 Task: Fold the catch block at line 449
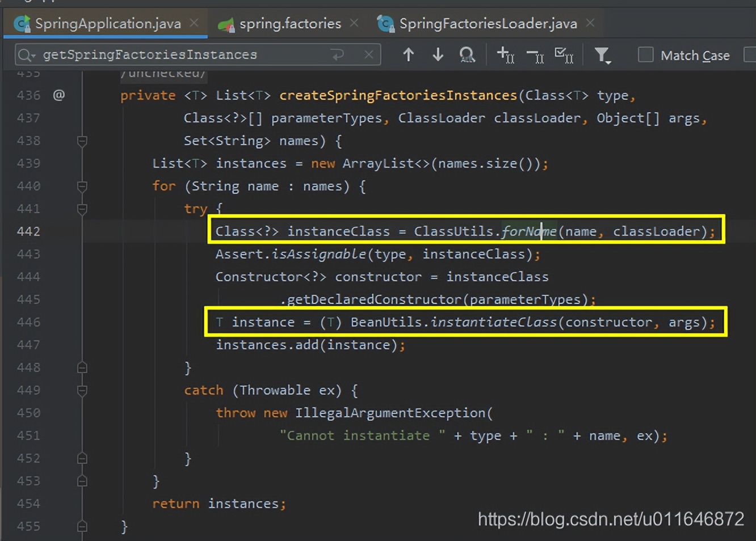[82, 390]
